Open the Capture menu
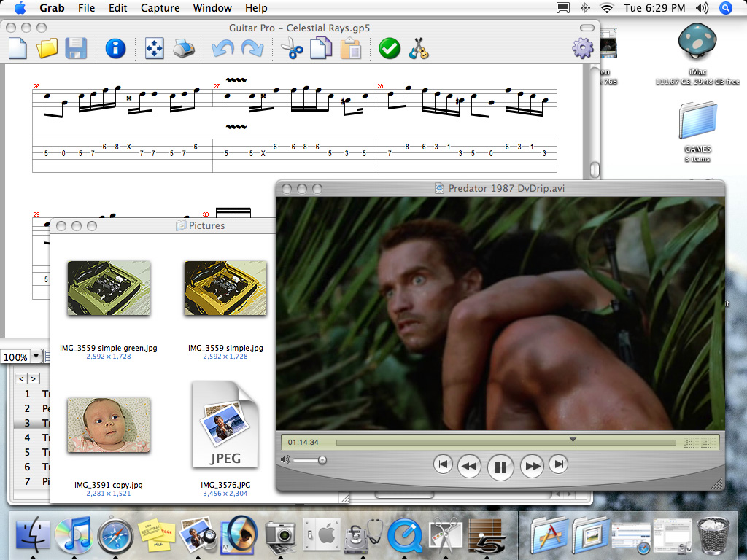 160,8
